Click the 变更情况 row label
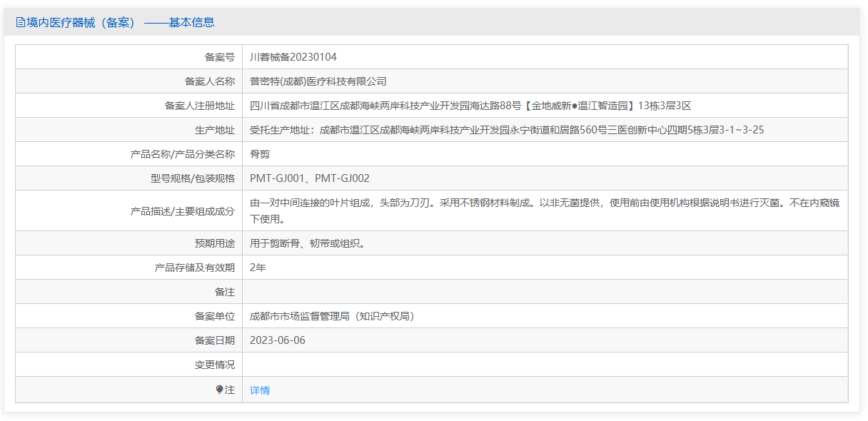The height and width of the screenshot is (421, 868). 215,365
